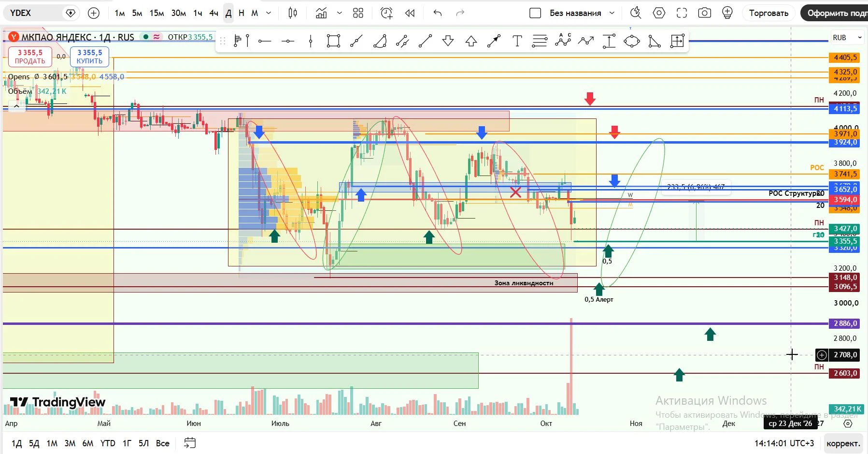Click the КУПИТЬ buy button
Screen dimensions: 868x454
coord(89,57)
